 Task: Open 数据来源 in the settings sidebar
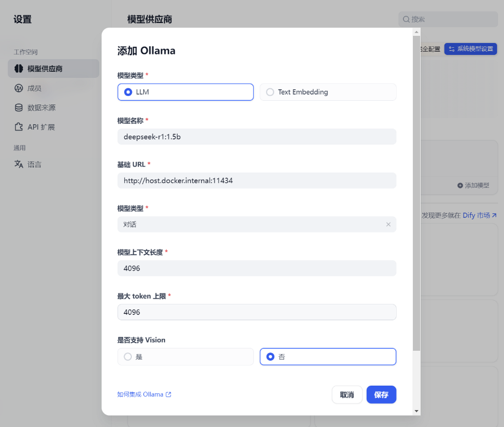(x=53, y=108)
